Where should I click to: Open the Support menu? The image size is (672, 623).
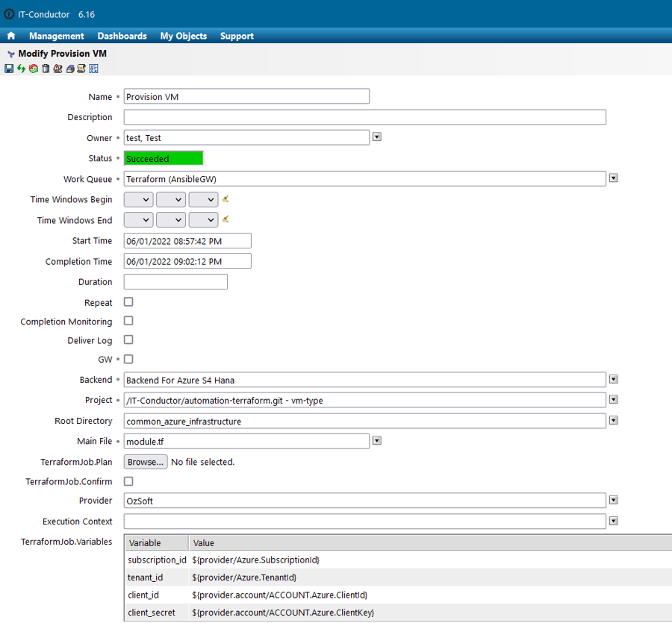pos(237,36)
